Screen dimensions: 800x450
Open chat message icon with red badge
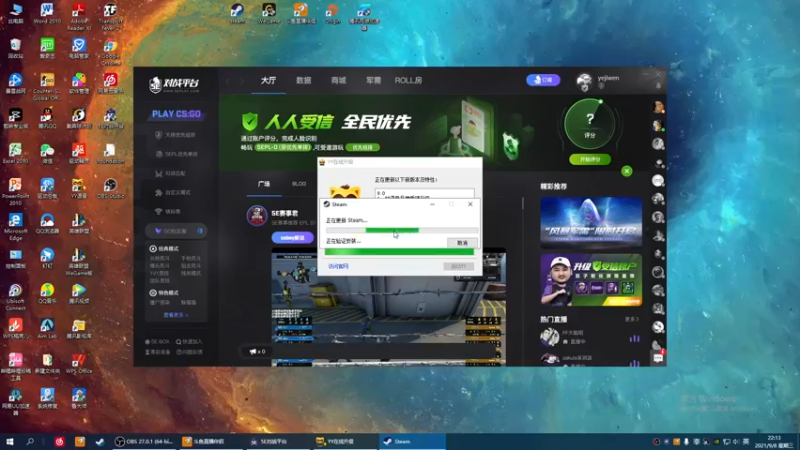(x=658, y=358)
